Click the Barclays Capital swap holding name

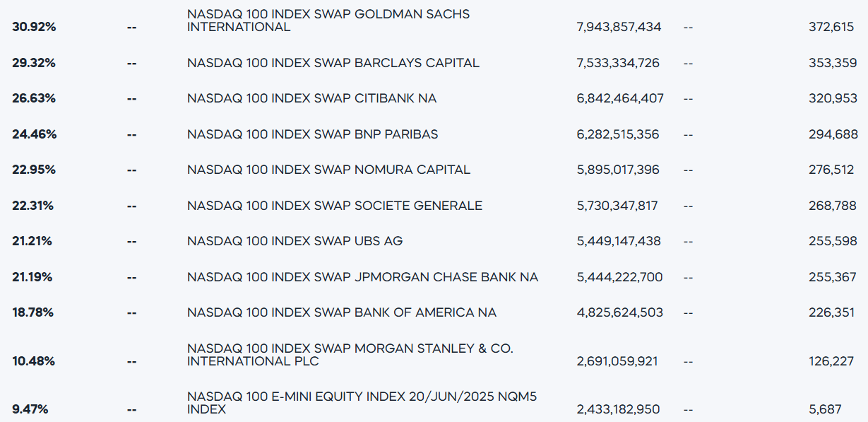(x=333, y=63)
